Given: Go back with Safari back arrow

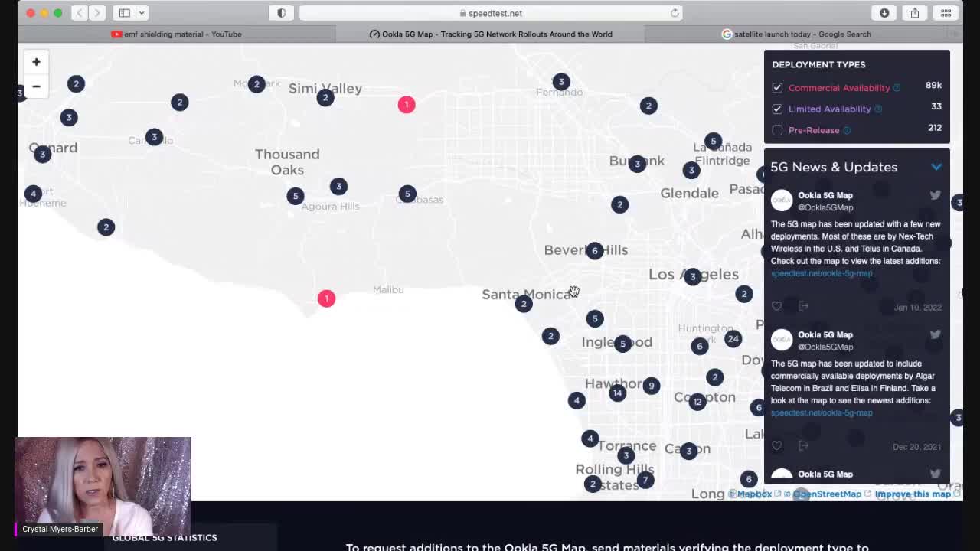Looking at the screenshot, I should point(79,13).
